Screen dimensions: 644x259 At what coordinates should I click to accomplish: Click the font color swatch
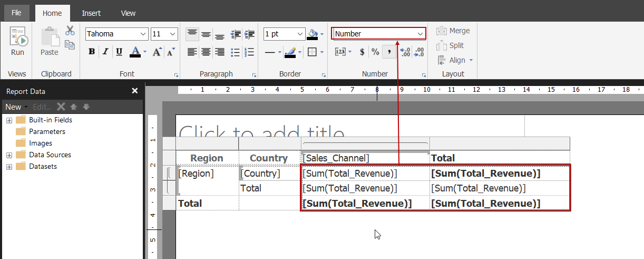pyautogui.click(x=135, y=52)
